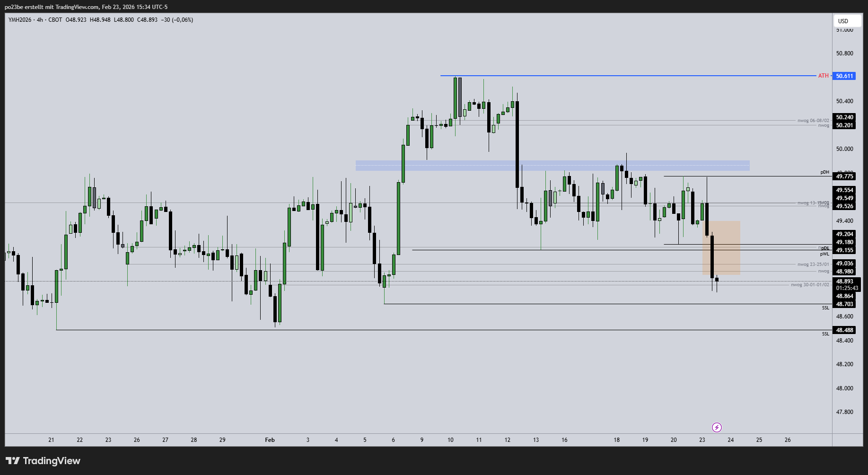Select the blue ATH horizontal line

coord(615,76)
